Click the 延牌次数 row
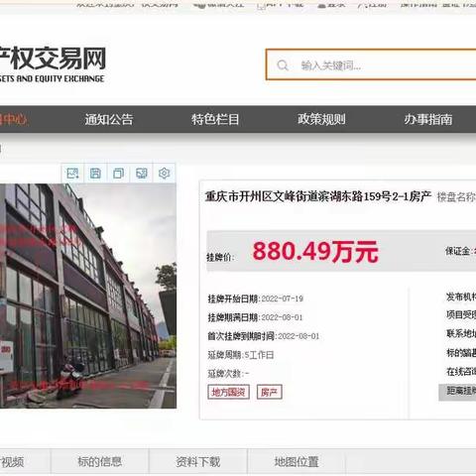476x476 pixels. pos(228,374)
